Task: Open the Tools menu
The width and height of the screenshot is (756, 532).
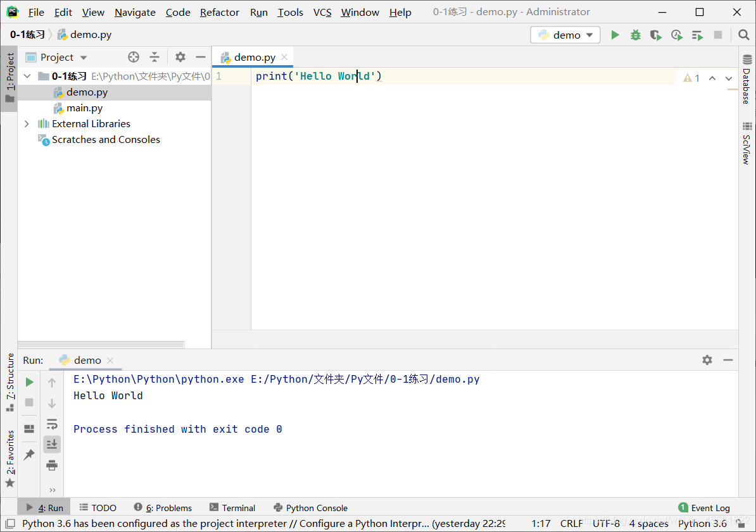Action: (290, 12)
